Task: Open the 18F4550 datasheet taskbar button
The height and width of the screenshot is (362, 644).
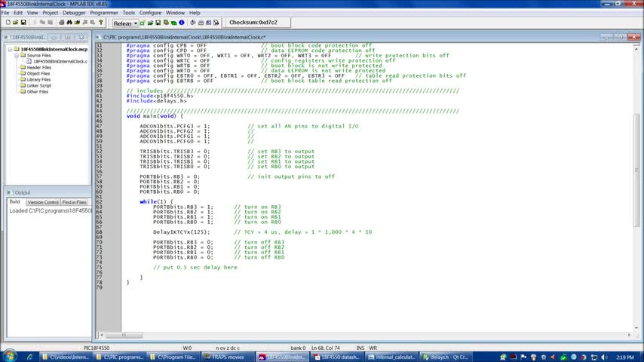Action: point(337,357)
